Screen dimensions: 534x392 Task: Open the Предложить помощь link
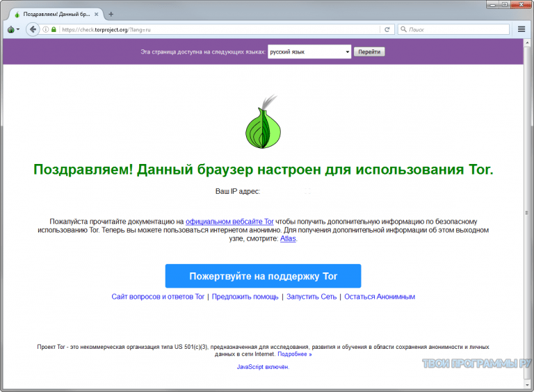click(245, 297)
